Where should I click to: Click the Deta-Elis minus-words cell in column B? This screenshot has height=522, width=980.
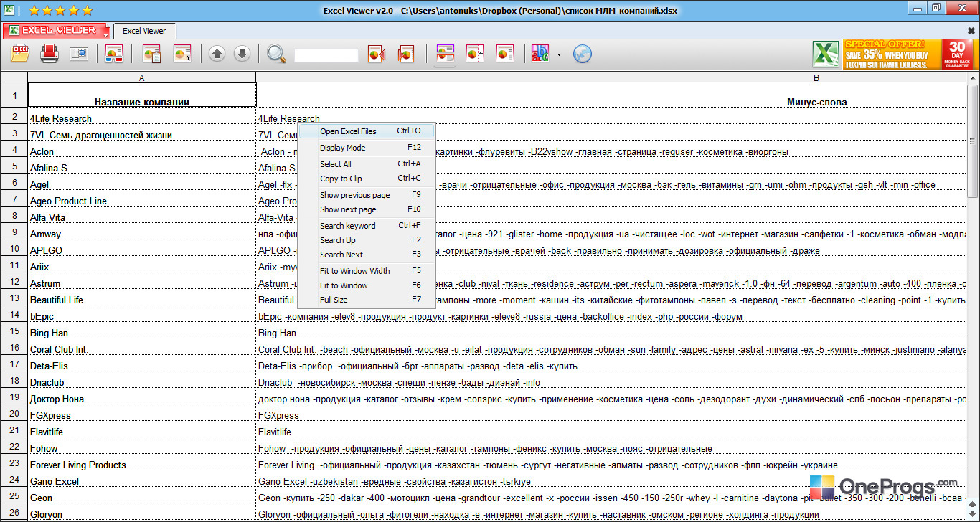tap(612, 365)
